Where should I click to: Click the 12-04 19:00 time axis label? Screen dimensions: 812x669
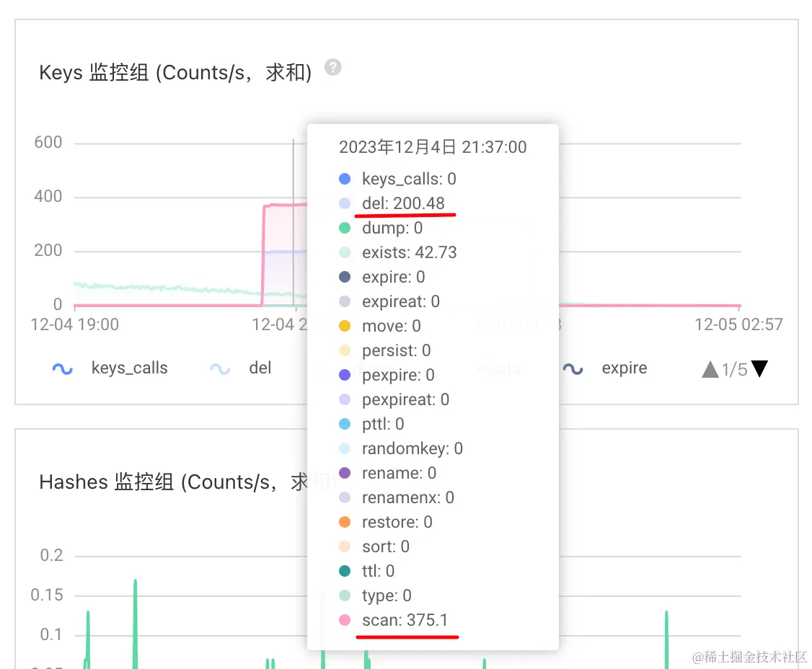(74, 324)
